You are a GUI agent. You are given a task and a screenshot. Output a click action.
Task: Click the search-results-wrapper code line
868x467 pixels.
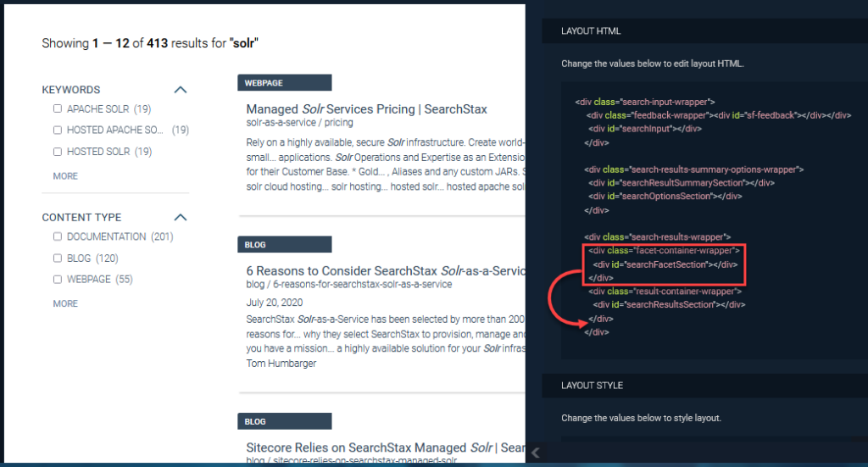tap(657, 236)
